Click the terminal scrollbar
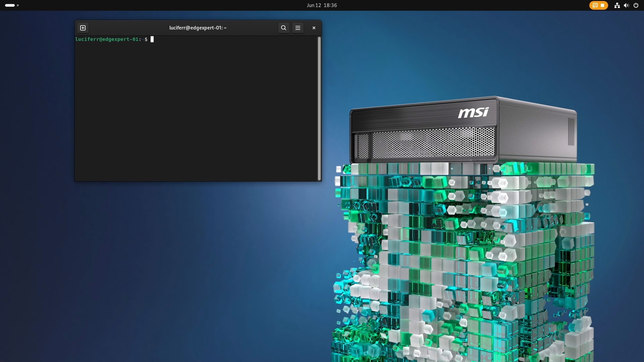Viewport: 644px width, 362px height. (319, 109)
